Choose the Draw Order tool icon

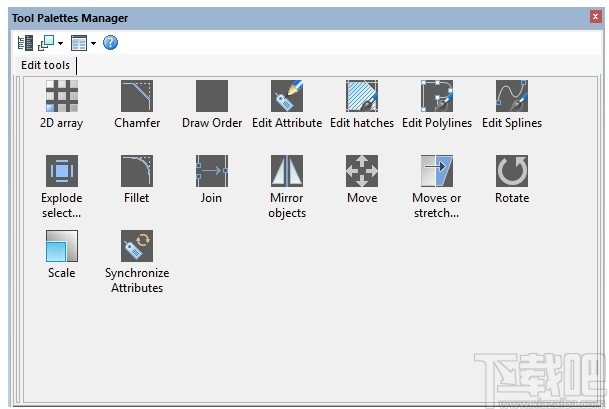pyautogui.click(x=212, y=96)
